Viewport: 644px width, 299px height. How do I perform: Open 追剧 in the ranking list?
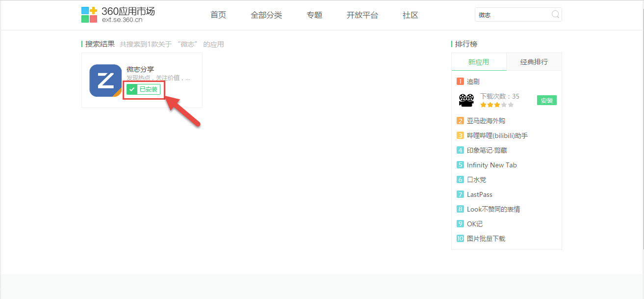point(473,82)
